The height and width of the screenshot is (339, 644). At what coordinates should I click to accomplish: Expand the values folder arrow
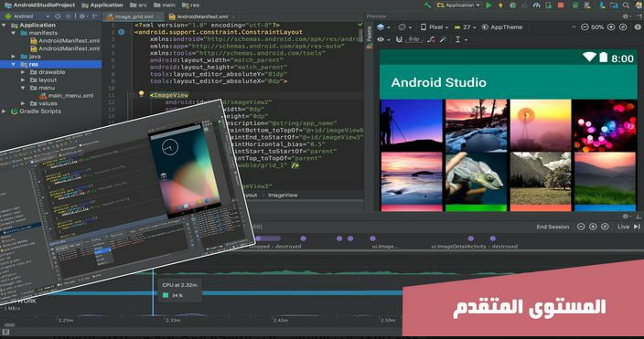click(23, 103)
